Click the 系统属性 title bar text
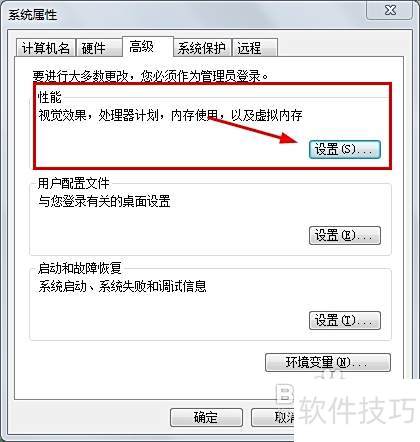 pos(32,15)
